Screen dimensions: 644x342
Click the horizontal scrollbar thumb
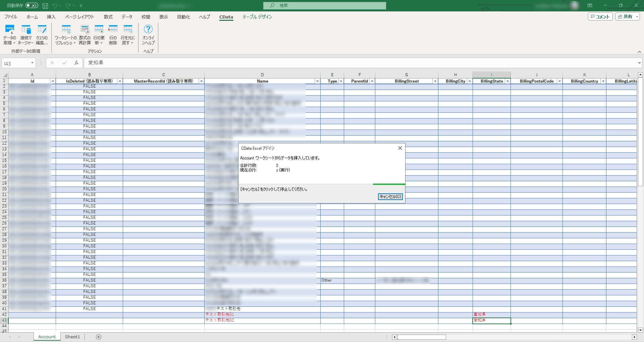coord(422,337)
